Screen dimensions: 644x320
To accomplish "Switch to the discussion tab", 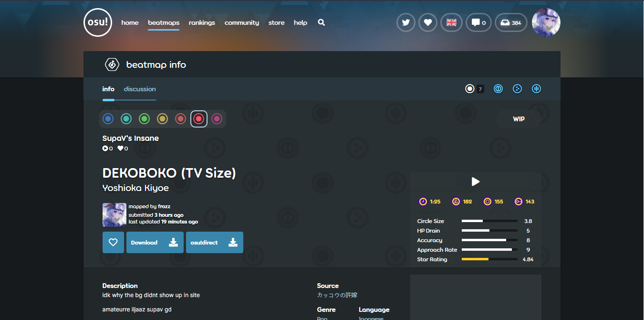I will (139, 89).
